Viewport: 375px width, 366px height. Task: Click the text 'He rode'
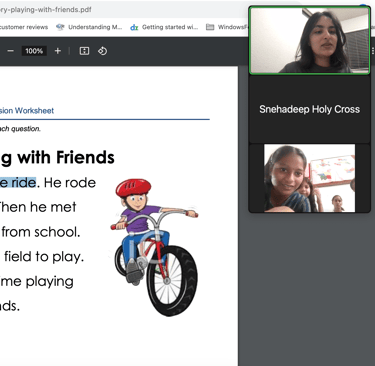[x=70, y=183]
